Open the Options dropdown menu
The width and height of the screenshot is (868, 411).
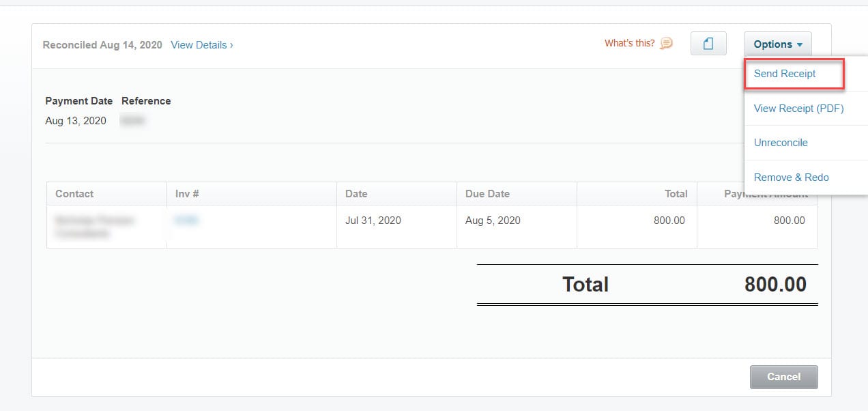tap(777, 44)
